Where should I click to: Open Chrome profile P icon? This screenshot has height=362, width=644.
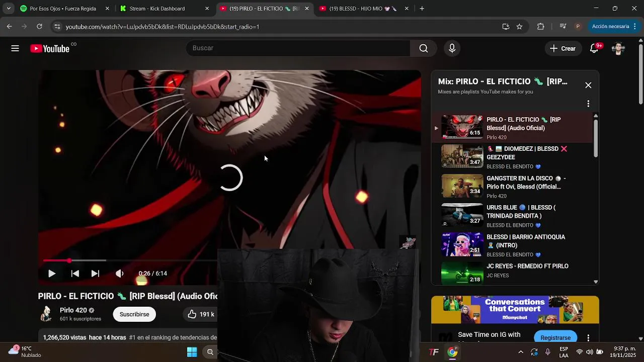point(578,27)
